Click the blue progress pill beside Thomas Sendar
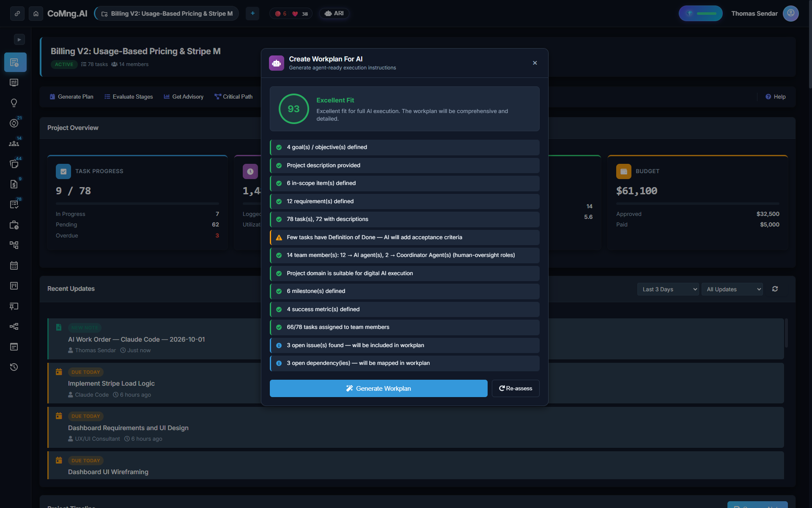This screenshot has width=812, height=508. click(x=701, y=14)
